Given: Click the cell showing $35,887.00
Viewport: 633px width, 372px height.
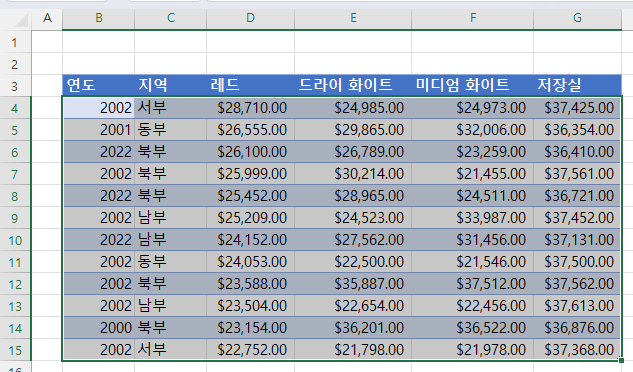Looking at the screenshot, I should click(353, 284).
